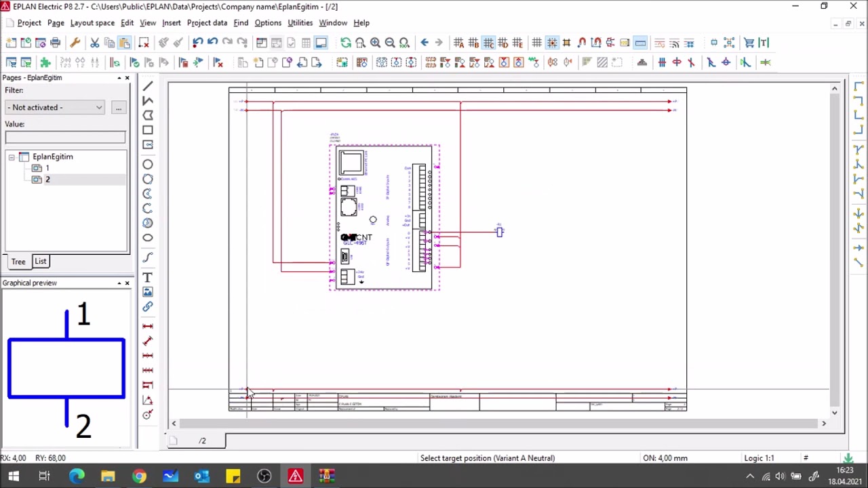Image resolution: width=868 pixels, height=488 pixels.
Task: Click the Redraw refresh icon
Action: (346, 43)
